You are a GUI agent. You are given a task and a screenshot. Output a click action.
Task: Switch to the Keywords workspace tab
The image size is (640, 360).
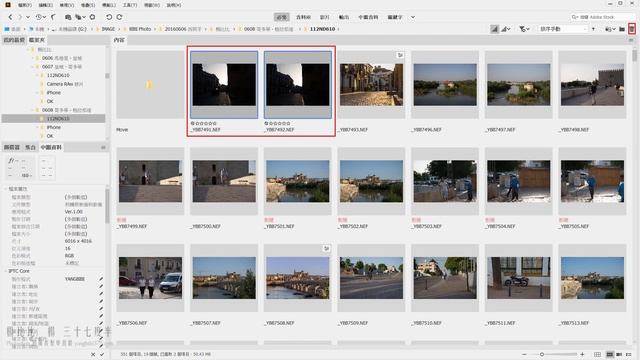395,17
